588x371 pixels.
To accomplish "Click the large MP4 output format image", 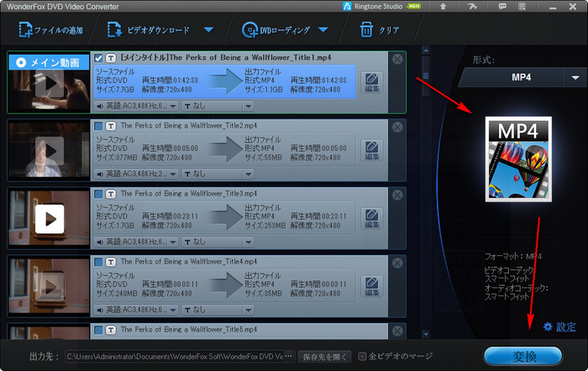I will coord(518,159).
